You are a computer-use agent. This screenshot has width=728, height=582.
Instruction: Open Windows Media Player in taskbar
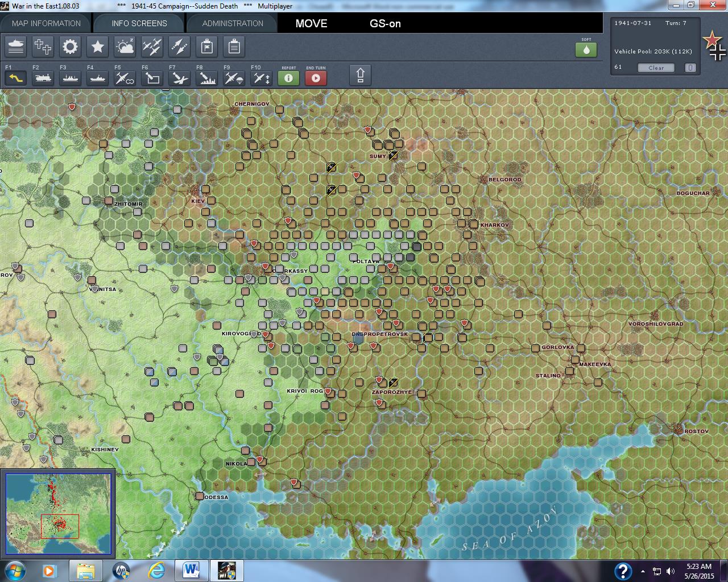pyautogui.click(x=50, y=571)
